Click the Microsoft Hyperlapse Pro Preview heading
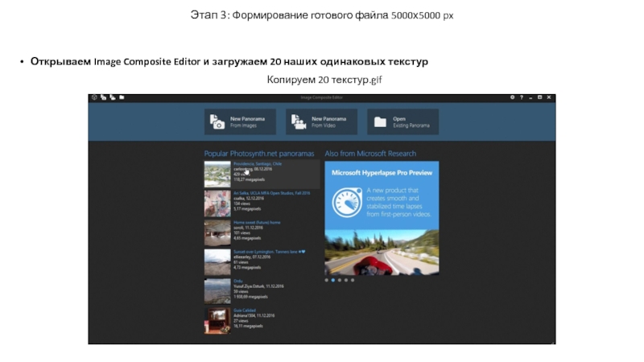644x362 pixels. tap(382, 173)
